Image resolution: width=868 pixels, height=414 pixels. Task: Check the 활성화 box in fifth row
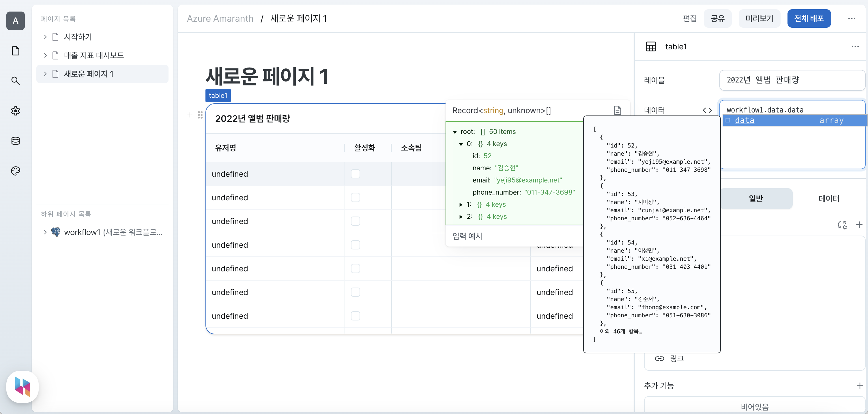[356, 269]
